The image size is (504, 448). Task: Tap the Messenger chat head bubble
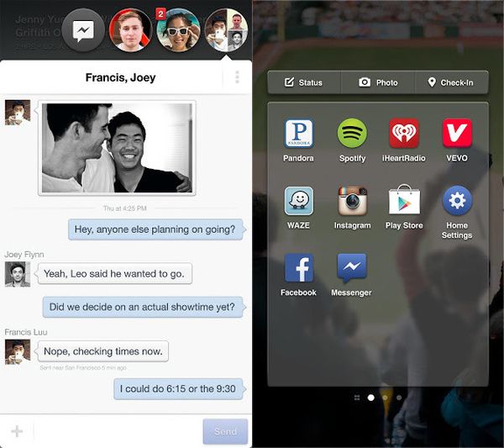[x=84, y=31]
